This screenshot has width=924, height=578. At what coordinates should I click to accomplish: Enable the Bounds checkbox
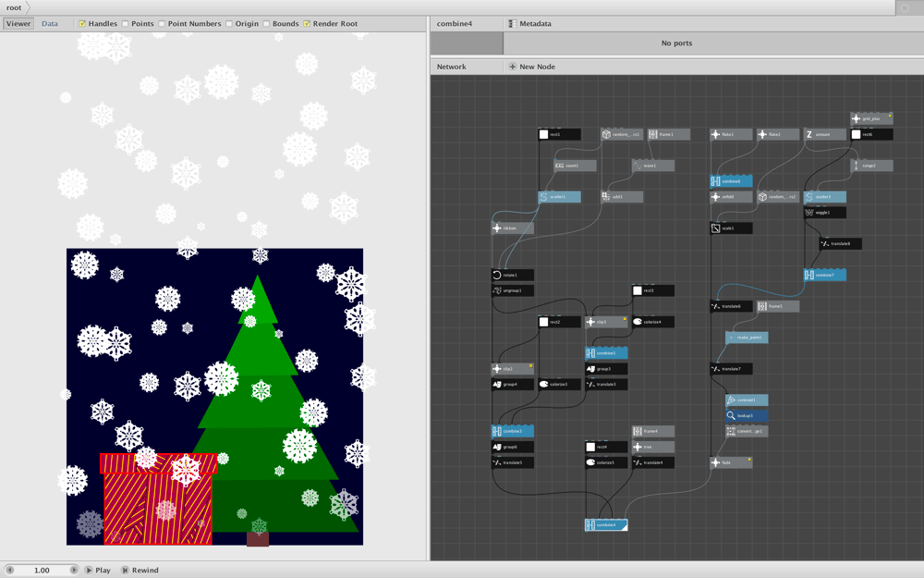[266, 24]
